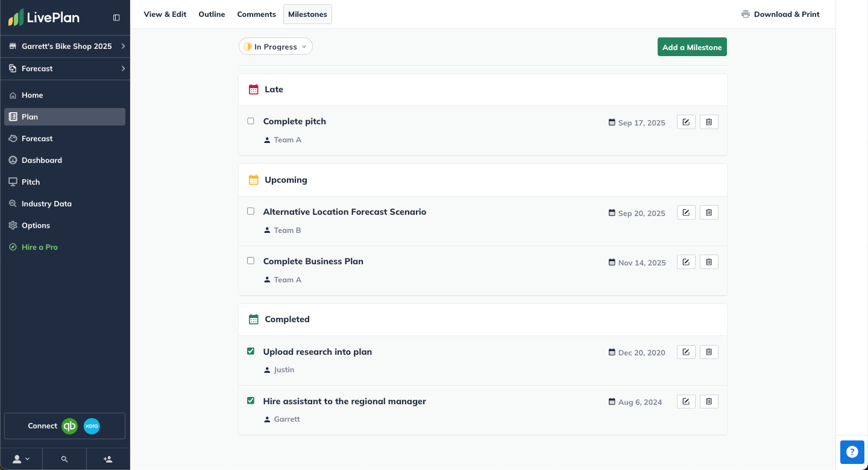The width and height of the screenshot is (868, 470).
Task: Open Industry Data in the sidebar
Action: click(x=47, y=203)
